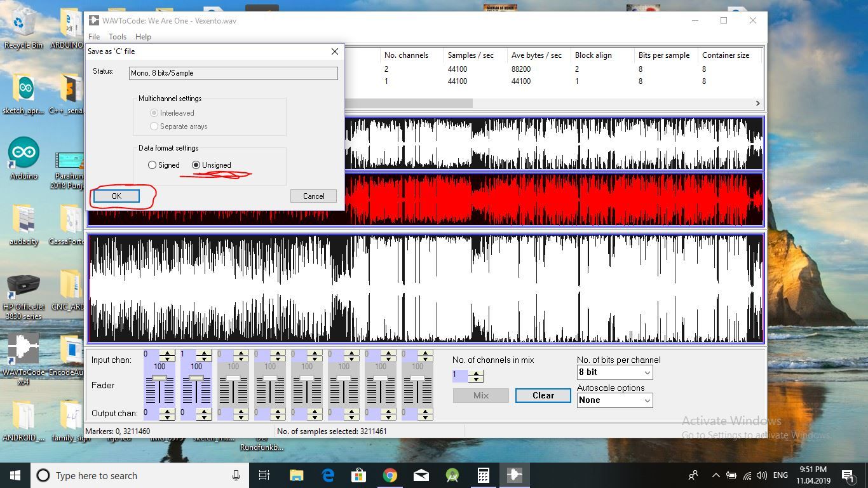868x488 pixels.
Task: Choose the Interleaved multichannel setting
Action: pos(153,112)
